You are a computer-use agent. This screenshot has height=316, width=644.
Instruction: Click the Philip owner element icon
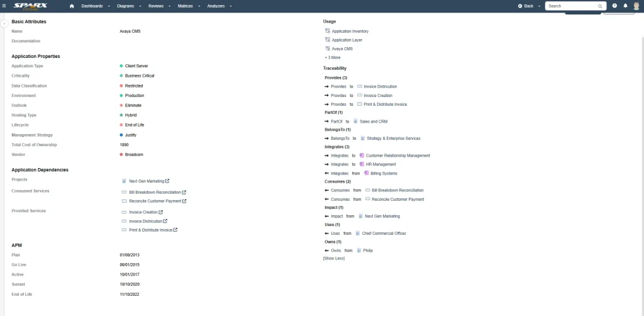(359, 251)
